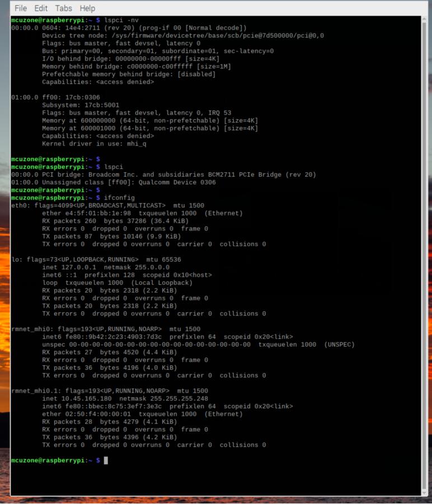Click 'Memory behind bridge' line
432x504 pixels.
coord(137,66)
